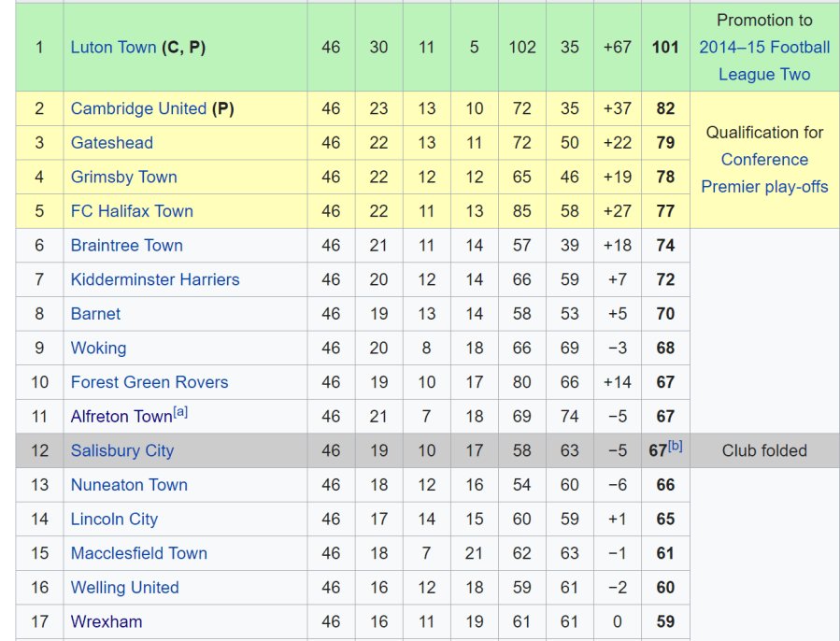Open the Woking team link
Viewport: 840px width, 641px height.
click(98, 348)
